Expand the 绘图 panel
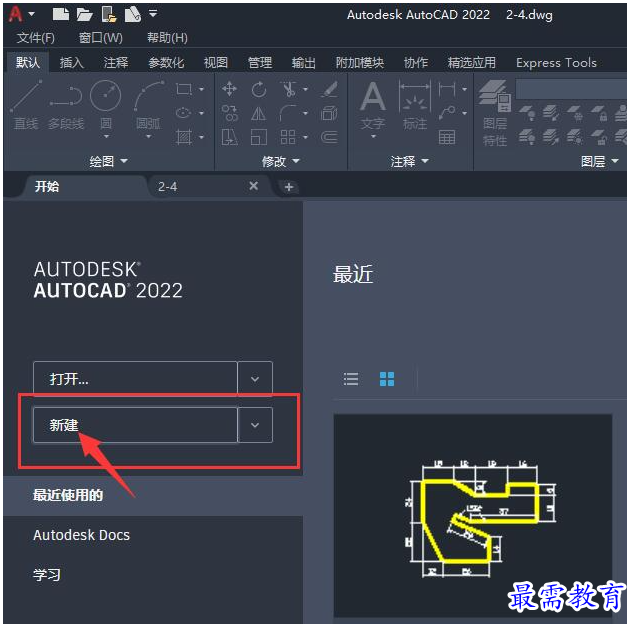The image size is (632, 628). (108, 161)
